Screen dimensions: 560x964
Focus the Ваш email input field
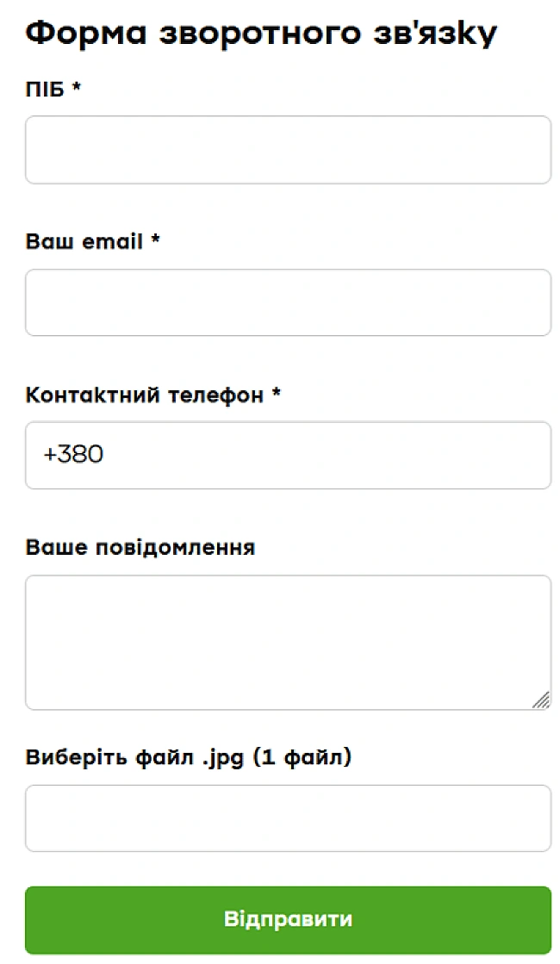coord(288,302)
